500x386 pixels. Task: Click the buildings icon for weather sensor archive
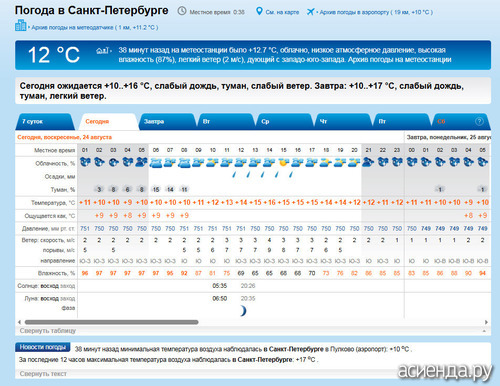point(20,25)
